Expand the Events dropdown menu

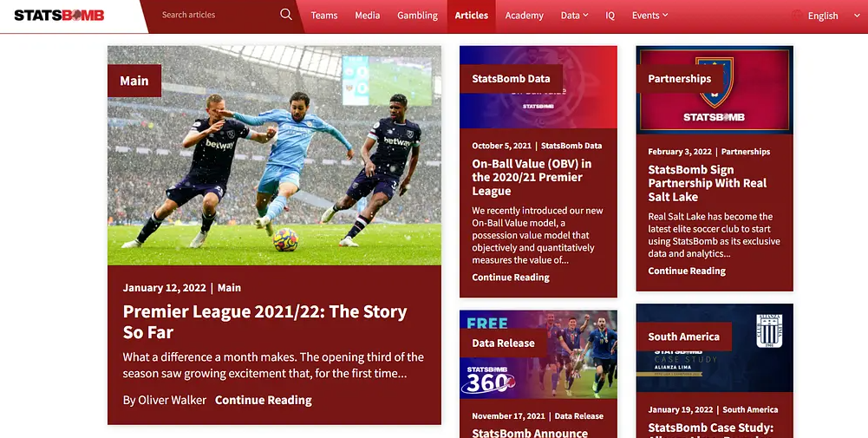pyautogui.click(x=649, y=16)
